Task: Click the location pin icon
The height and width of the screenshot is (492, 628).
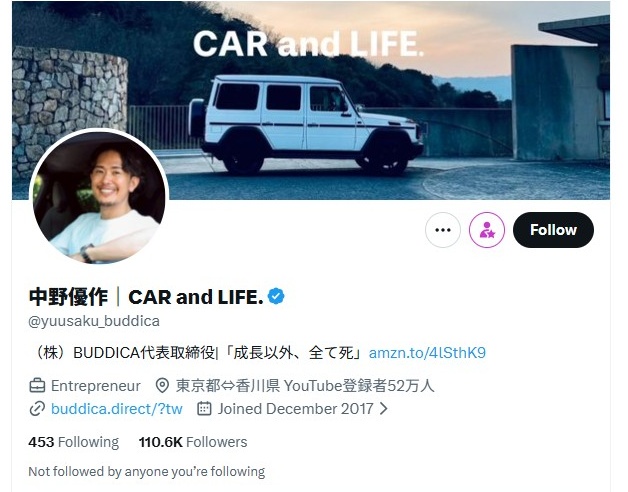Action: tap(162, 386)
